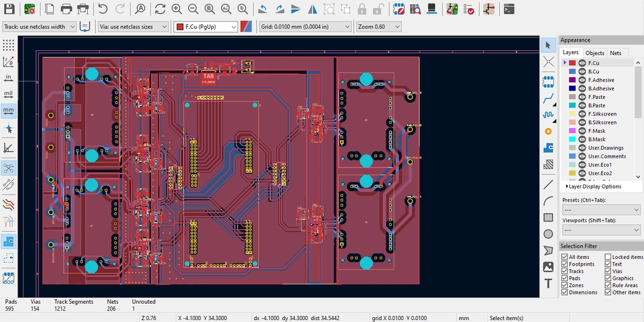Enable the Locked items checkbox
The height and width of the screenshot is (322, 644).
point(608,257)
